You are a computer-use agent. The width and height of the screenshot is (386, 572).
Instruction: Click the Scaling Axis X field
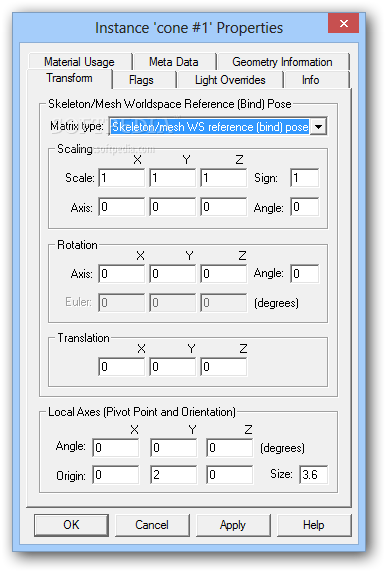pos(121,207)
